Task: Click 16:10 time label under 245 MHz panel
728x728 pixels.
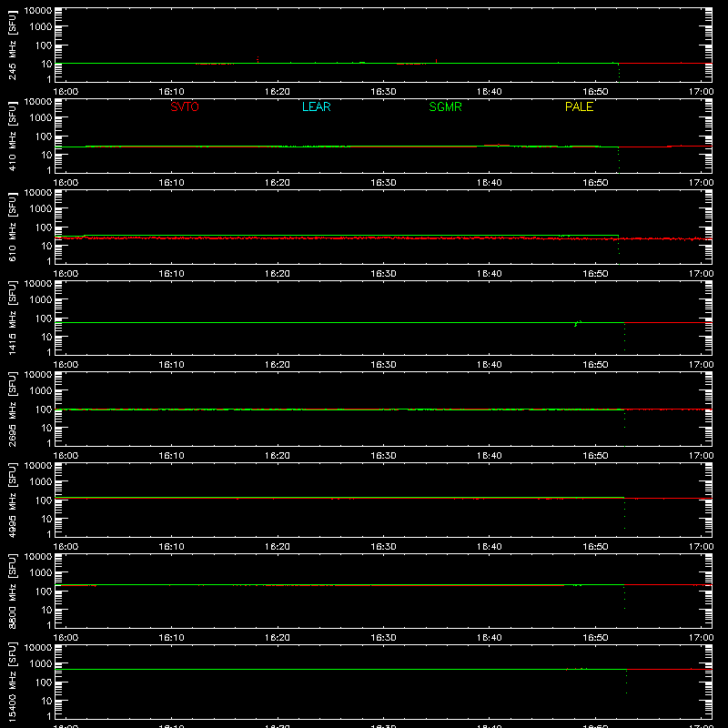Action: coord(171,92)
